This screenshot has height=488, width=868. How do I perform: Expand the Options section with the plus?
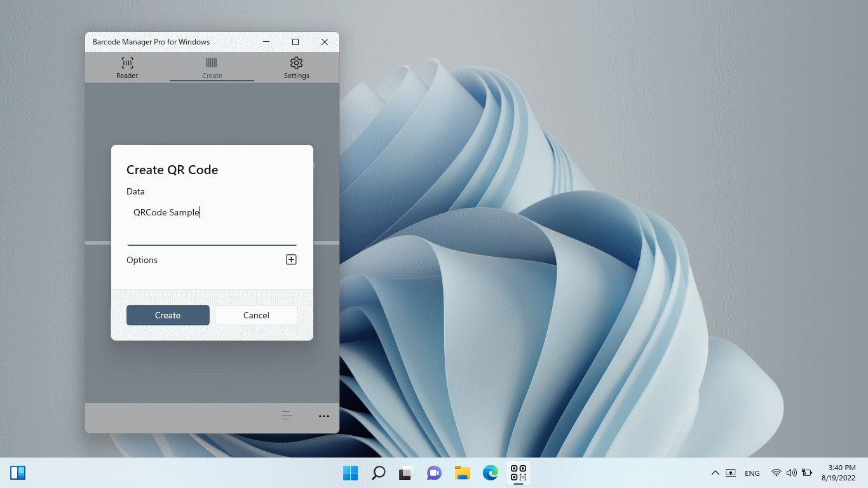(x=291, y=259)
